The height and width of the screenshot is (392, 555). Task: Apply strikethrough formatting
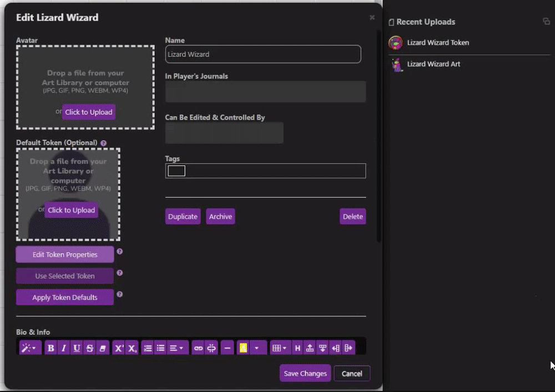click(x=89, y=348)
